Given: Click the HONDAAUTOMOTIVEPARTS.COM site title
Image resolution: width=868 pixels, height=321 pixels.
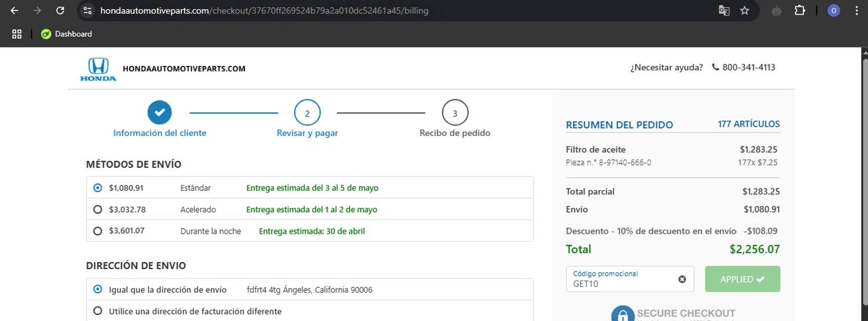Looking at the screenshot, I should click(184, 68).
